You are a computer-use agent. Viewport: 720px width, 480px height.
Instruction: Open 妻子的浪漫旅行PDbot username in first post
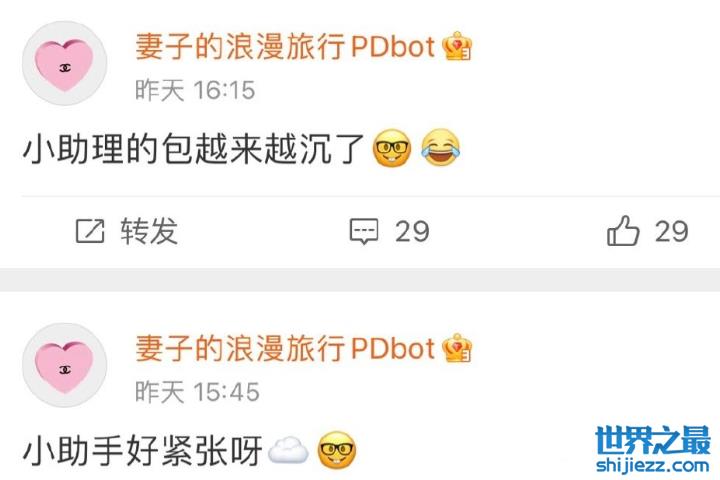pos(285,46)
